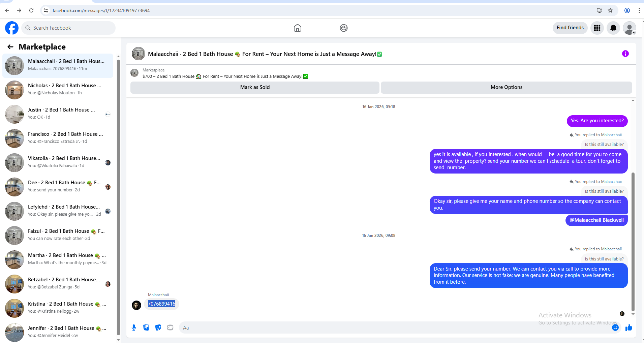Open the Chrome profile icon
The image size is (644, 343).
tap(627, 10)
